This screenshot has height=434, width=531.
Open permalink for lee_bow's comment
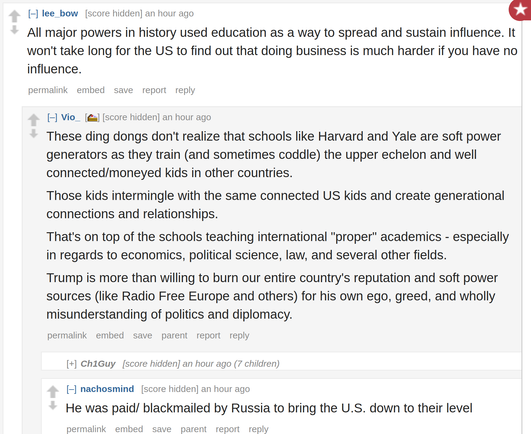(48, 90)
